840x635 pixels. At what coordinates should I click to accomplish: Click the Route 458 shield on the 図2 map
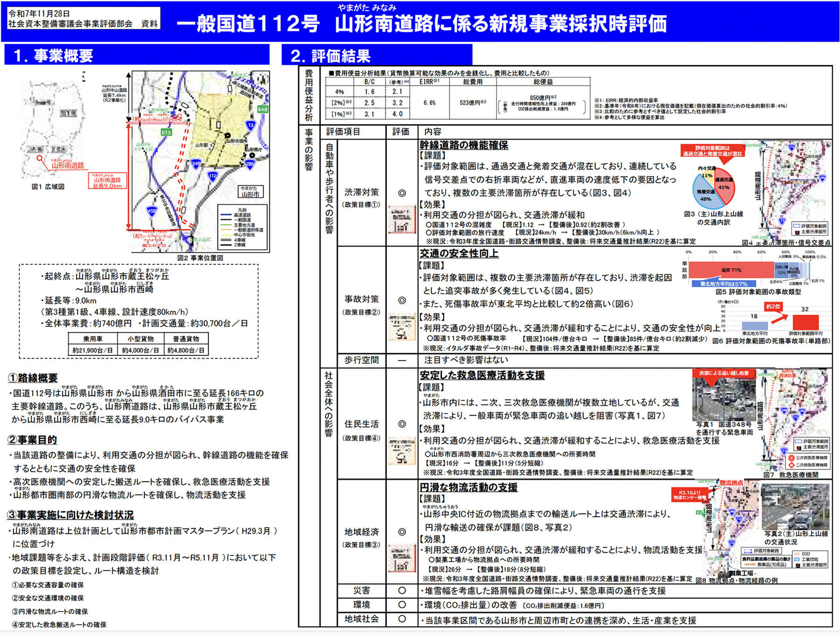pos(152,211)
